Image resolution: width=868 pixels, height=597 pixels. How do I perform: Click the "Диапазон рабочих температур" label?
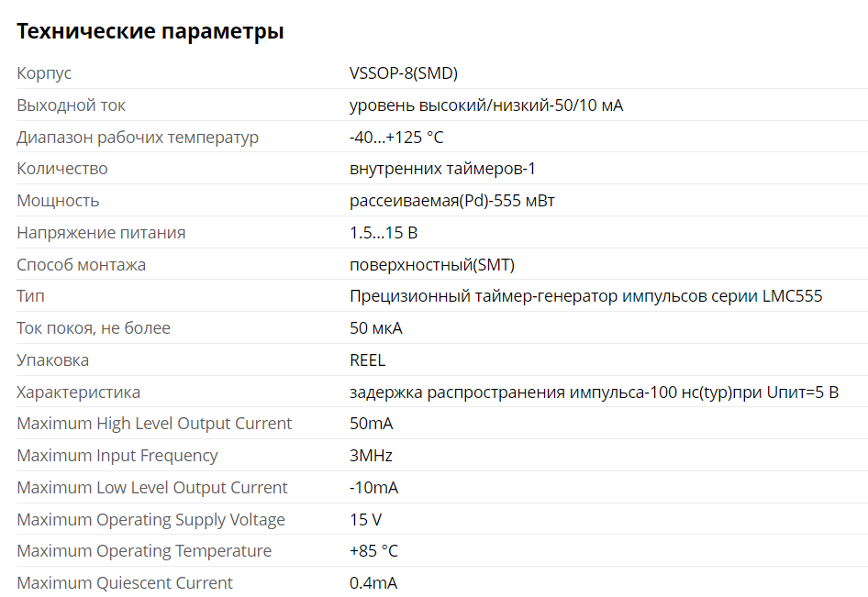click(138, 138)
